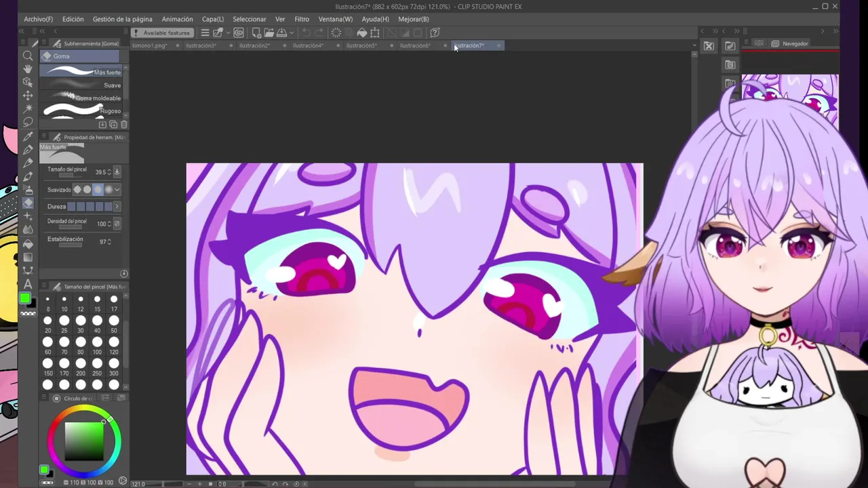Screen dimensions: 868x488
Task: Click the Undo arrow icon
Action: click(x=306, y=33)
